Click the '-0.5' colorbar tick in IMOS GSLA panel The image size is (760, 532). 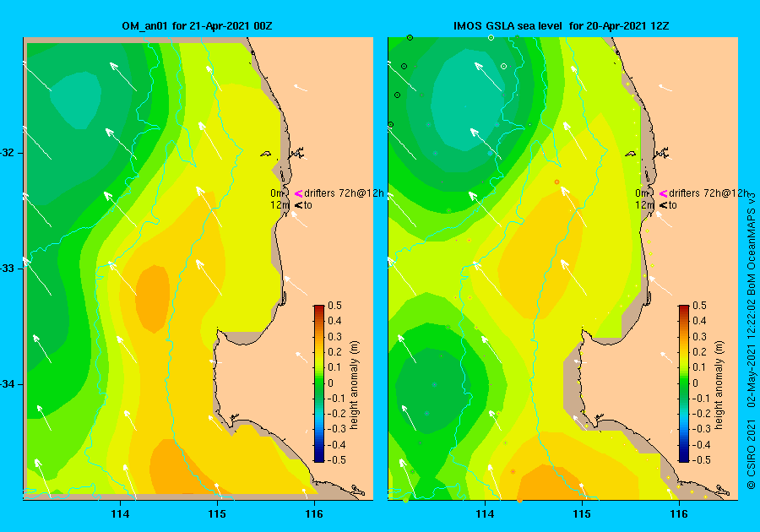pos(701,460)
